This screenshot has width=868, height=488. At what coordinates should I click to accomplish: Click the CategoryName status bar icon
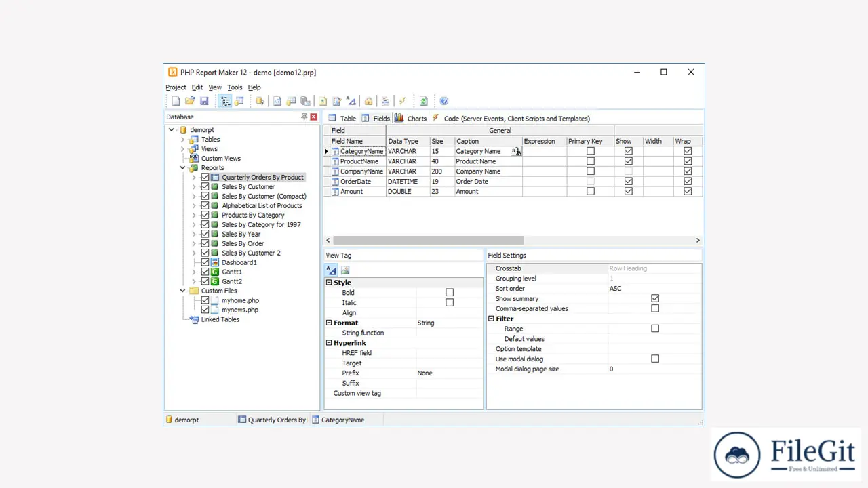(x=315, y=420)
